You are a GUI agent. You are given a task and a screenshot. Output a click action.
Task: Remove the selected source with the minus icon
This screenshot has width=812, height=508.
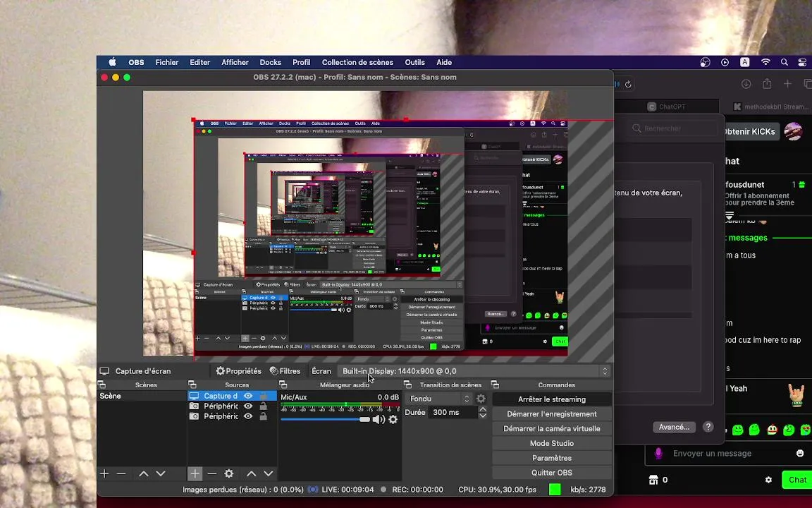coord(211,474)
